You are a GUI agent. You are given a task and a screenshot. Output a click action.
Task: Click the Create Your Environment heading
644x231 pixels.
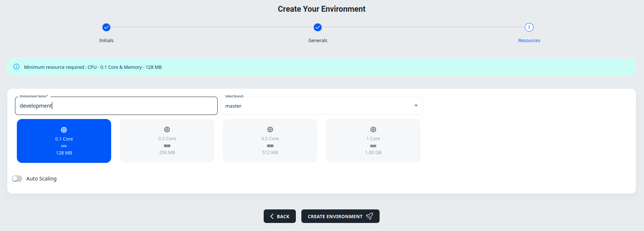pyautogui.click(x=321, y=9)
